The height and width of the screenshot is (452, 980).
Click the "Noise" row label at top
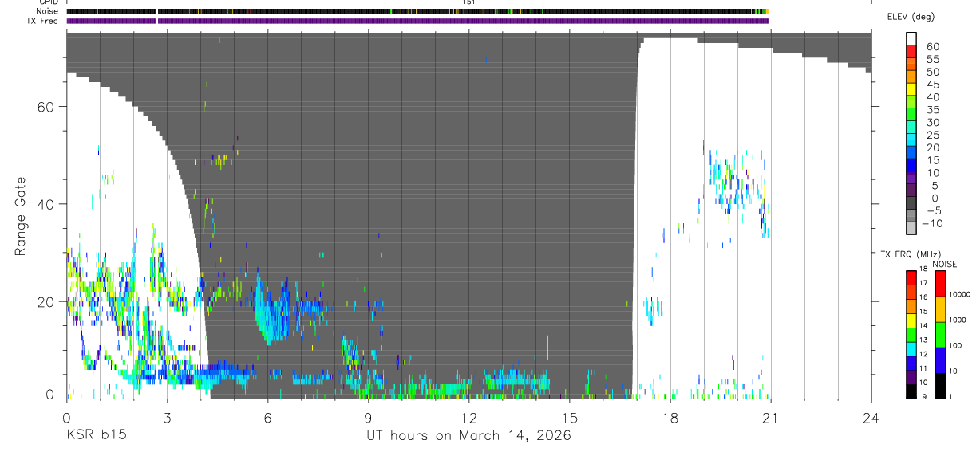pos(47,11)
